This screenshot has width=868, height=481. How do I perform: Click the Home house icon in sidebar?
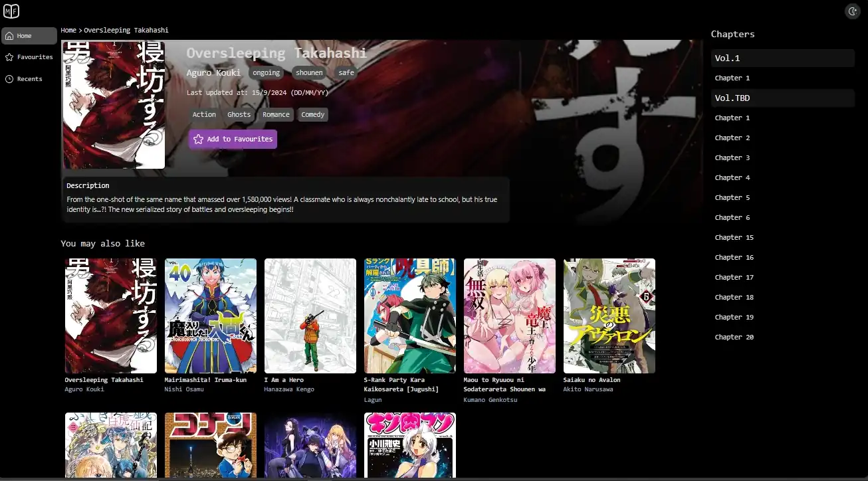pos(9,36)
